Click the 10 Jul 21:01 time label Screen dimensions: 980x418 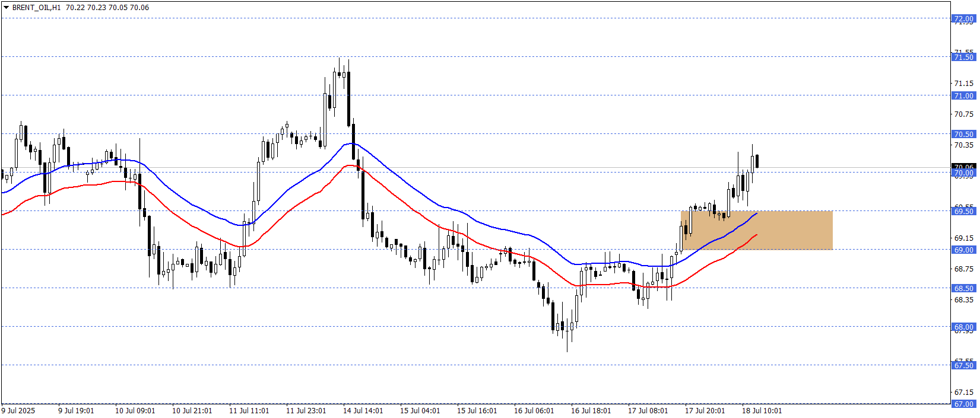click(x=192, y=410)
